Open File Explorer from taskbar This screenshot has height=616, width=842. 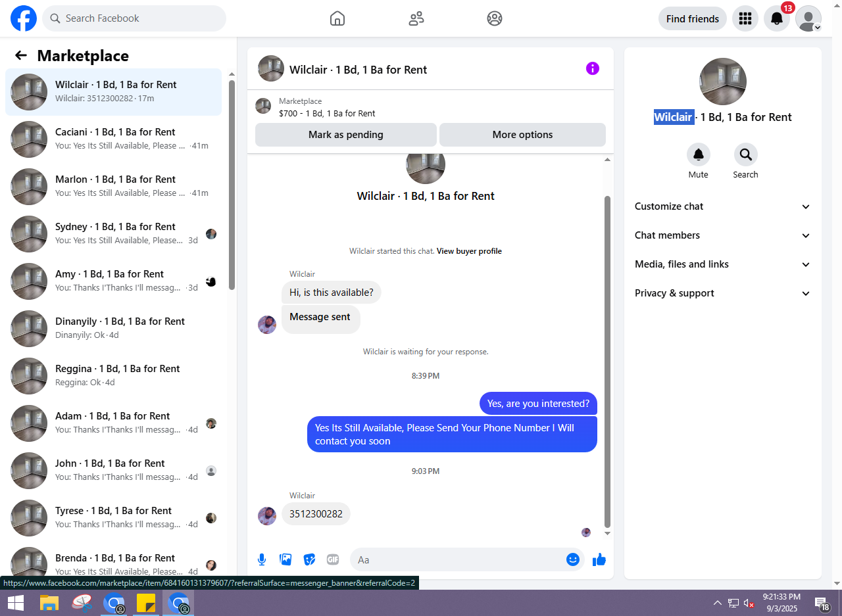(x=50, y=603)
